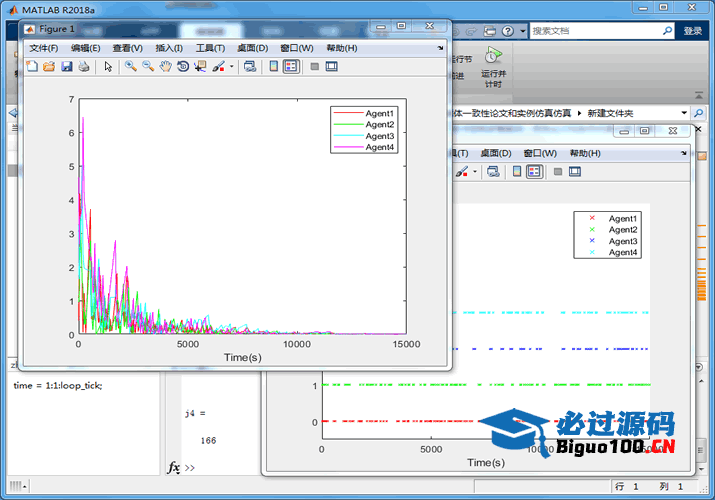Select the Pan hand tool in Figure 1
This screenshot has height=500, width=715.
click(165, 67)
